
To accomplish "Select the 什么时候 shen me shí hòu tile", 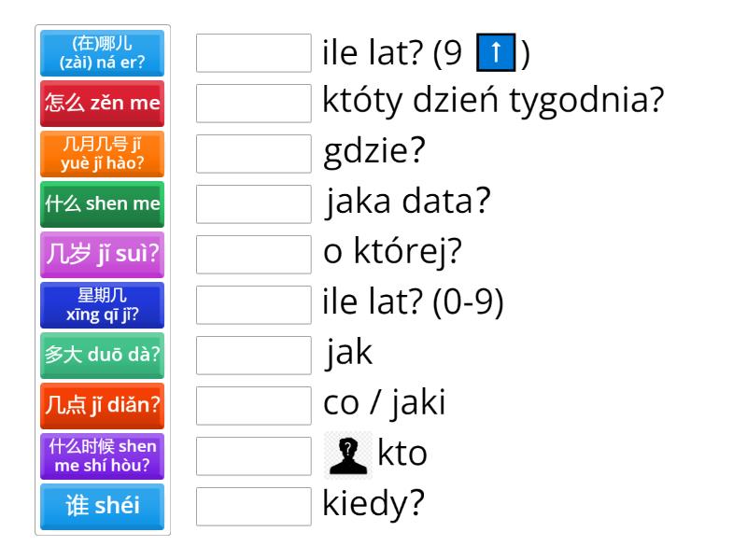I will [103, 456].
